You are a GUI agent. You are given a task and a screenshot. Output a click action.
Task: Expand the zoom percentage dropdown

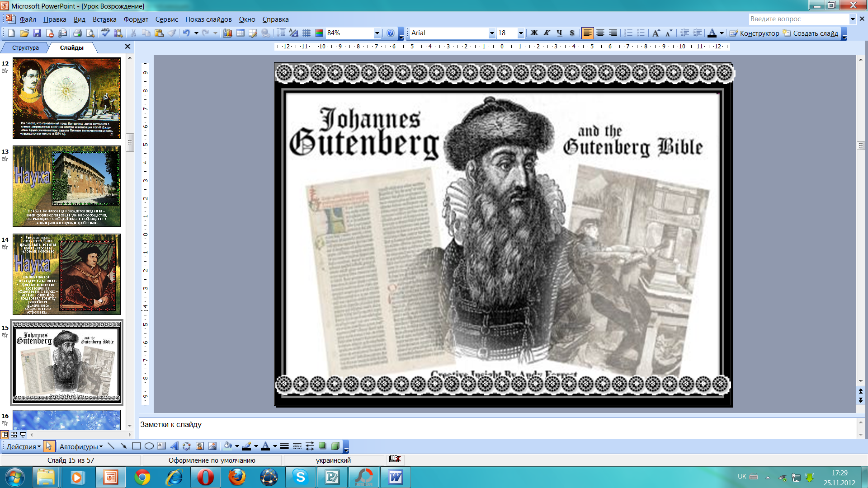point(377,33)
